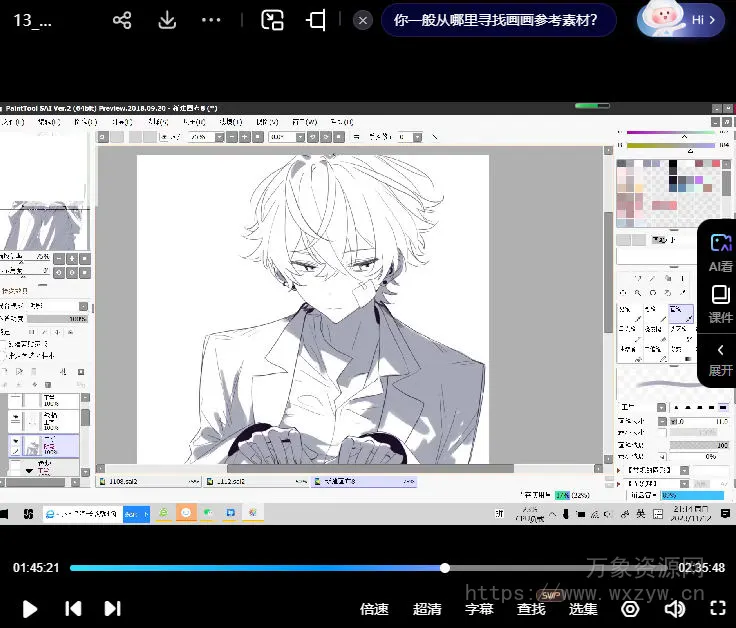Play the video
This screenshot has height=628, width=736.
coord(30,608)
